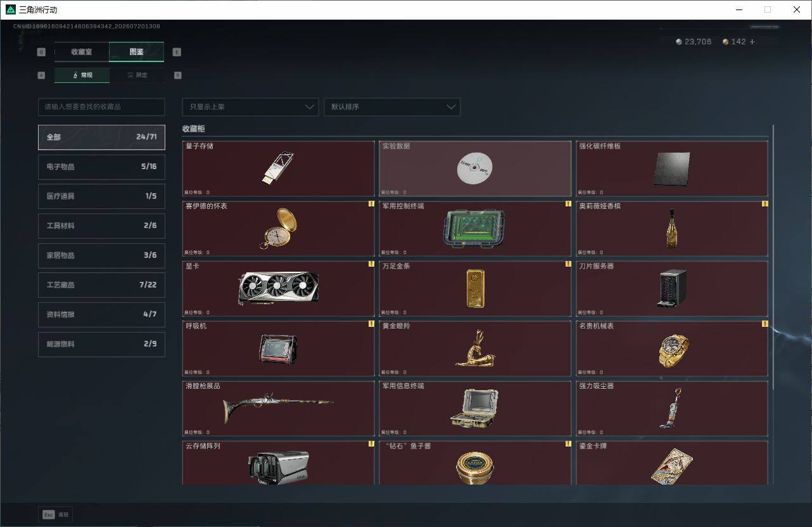Select the 显卡 graphics card item

click(x=279, y=288)
